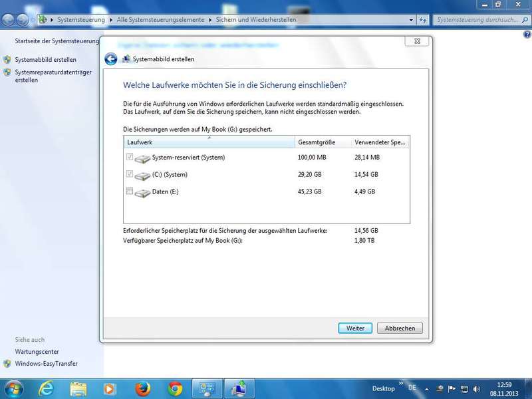Click the Control Panel icon in the address bar
532x399 pixels.
(43, 19)
